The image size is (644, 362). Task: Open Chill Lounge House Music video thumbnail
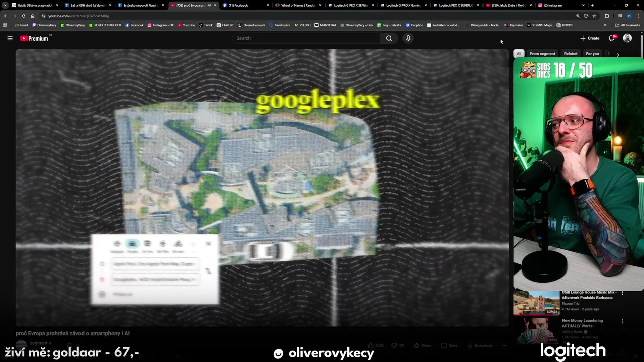(x=536, y=303)
